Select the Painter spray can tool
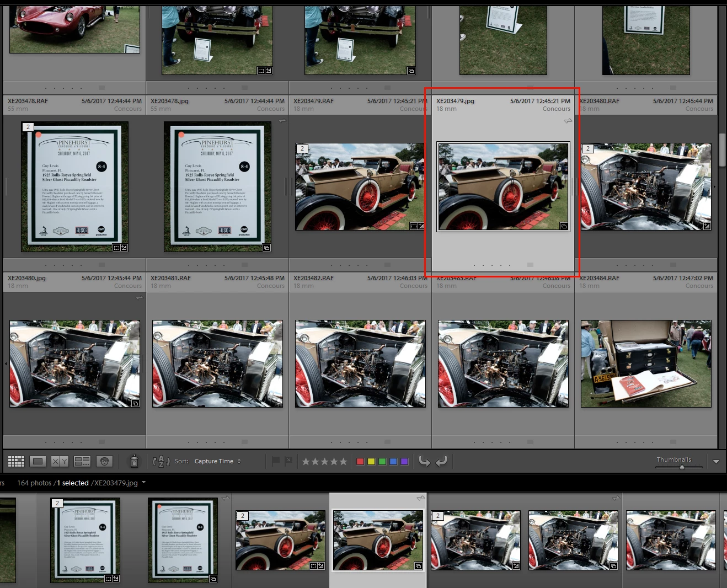 (134, 461)
